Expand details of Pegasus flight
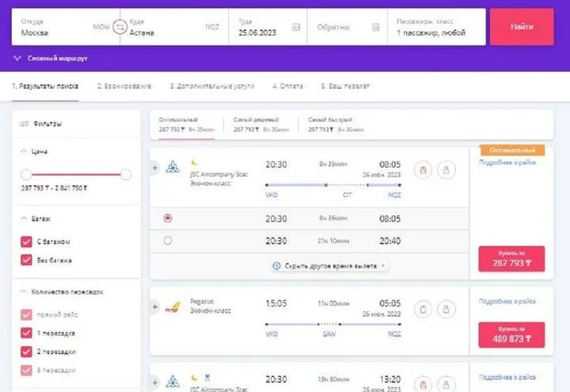This screenshot has height=392, width=570. click(155, 307)
